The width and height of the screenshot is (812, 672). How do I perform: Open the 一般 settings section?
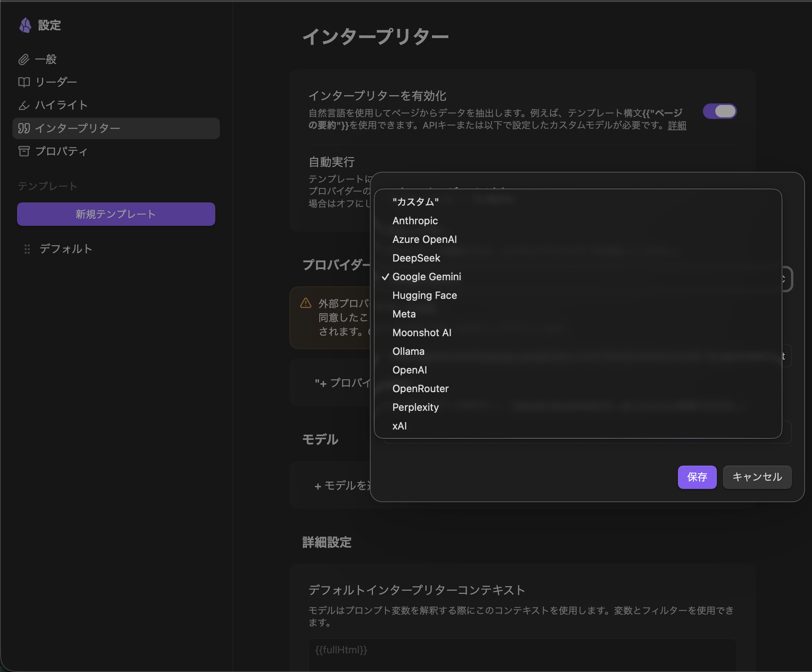[x=116, y=59]
